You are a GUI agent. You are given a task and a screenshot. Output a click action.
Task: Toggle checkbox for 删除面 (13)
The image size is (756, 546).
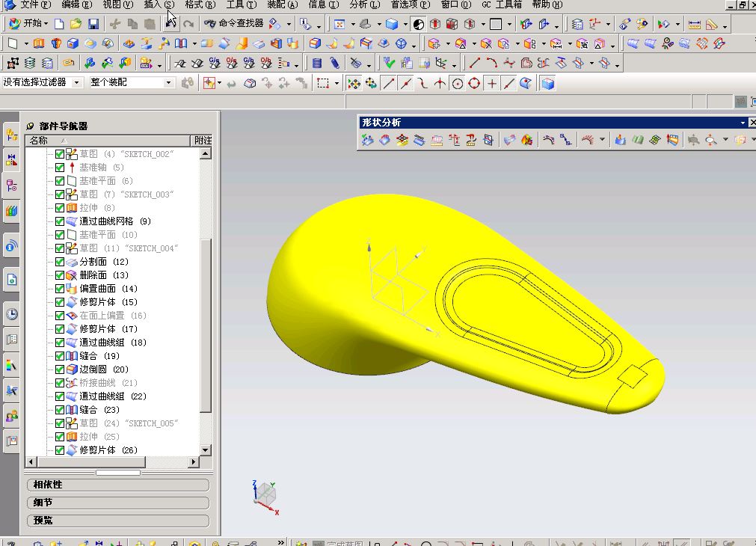click(60, 275)
